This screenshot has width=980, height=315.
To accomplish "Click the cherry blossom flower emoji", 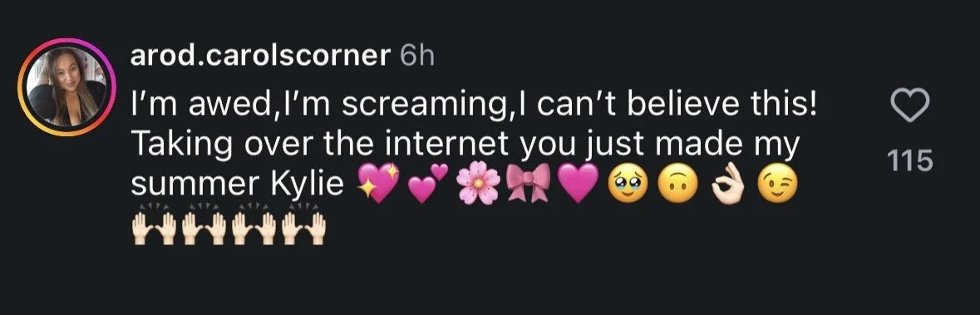I will click(478, 185).
